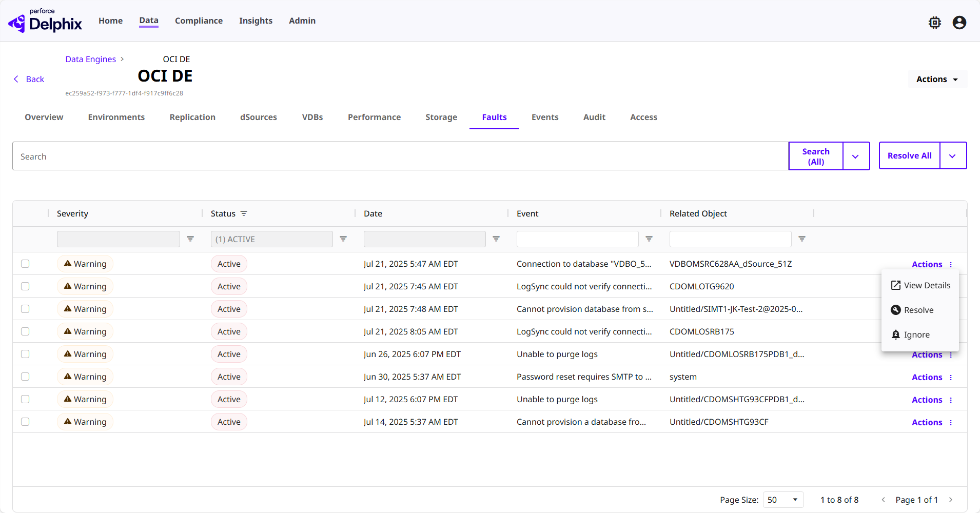Click the Ignore bell icon
Viewport: 980px width, 513px height.
pyautogui.click(x=896, y=334)
